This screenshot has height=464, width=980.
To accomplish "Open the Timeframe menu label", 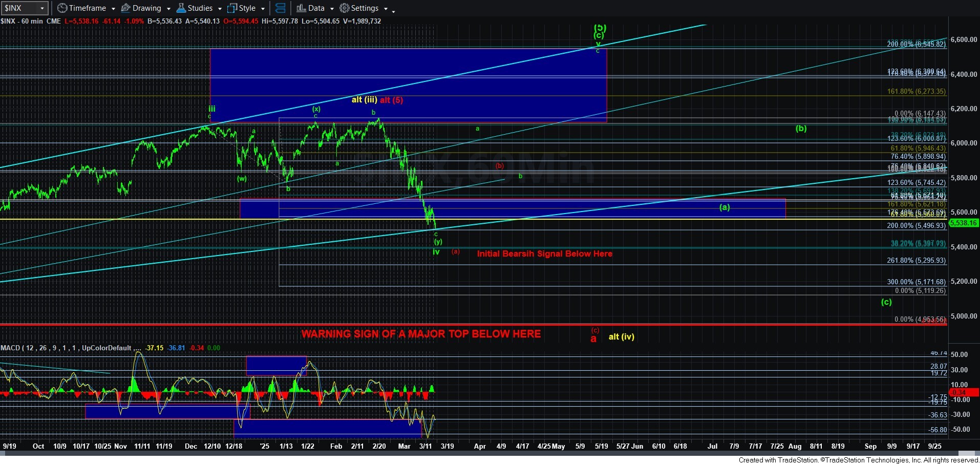I will [x=88, y=8].
